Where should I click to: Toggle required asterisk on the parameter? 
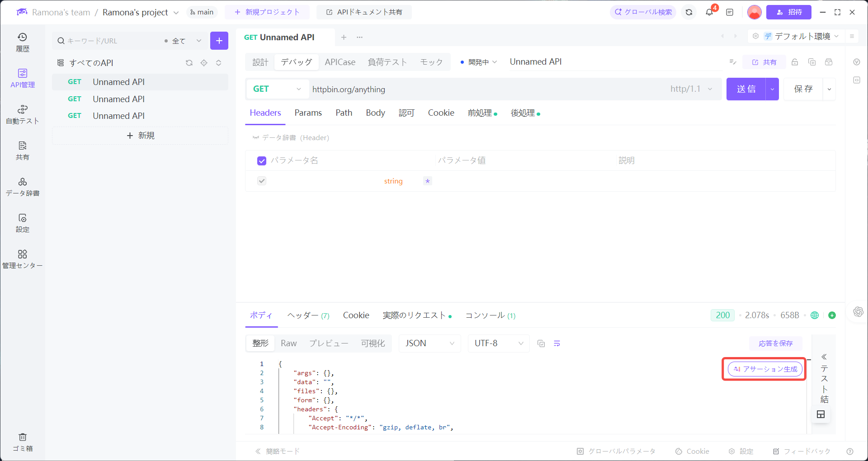(427, 181)
